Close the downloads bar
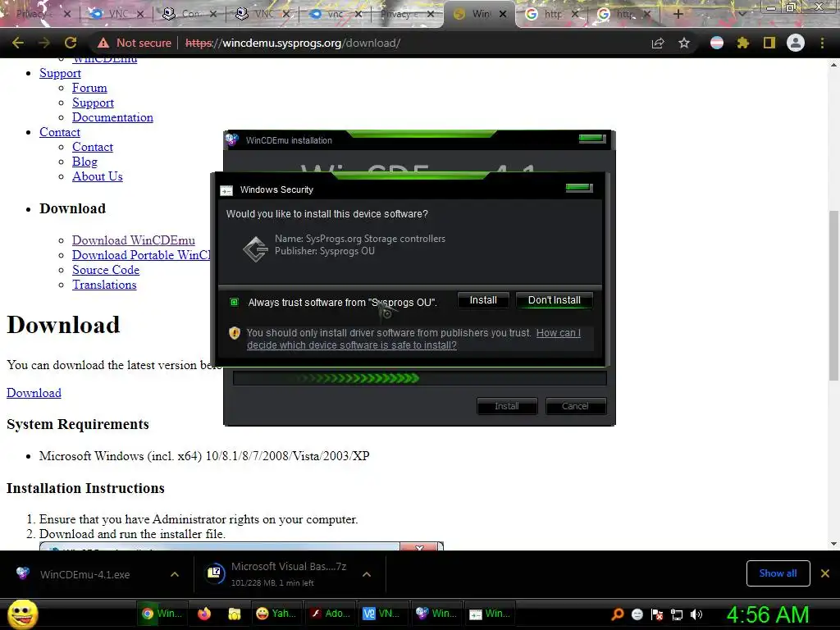The height and width of the screenshot is (630, 840). (x=825, y=573)
